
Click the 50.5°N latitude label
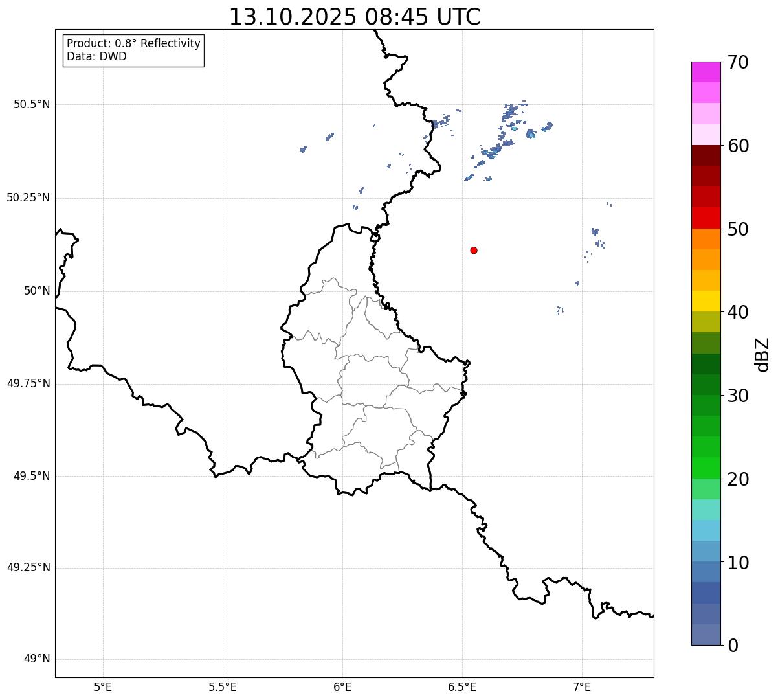coord(32,104)
